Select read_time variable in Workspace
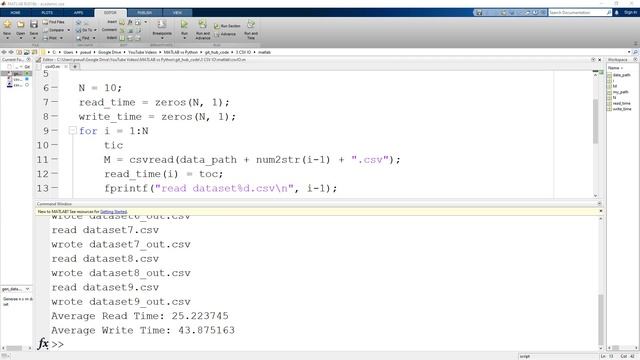The width and height of the screenshot is (640, 360). (x=622, y=103)
